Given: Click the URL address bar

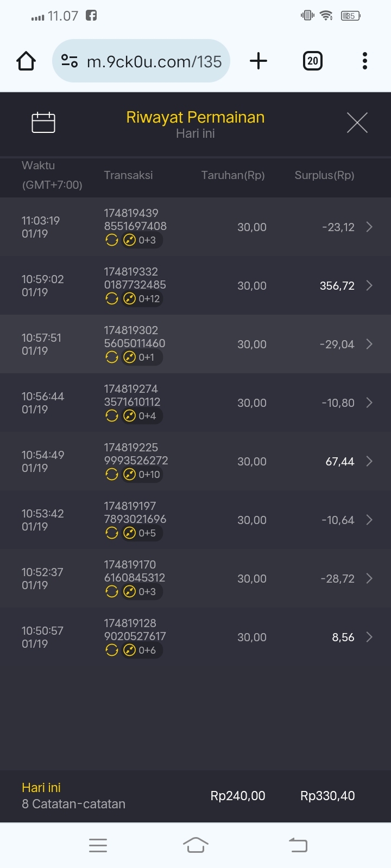Looking at the screenshot, I should (x=154, y=61).
